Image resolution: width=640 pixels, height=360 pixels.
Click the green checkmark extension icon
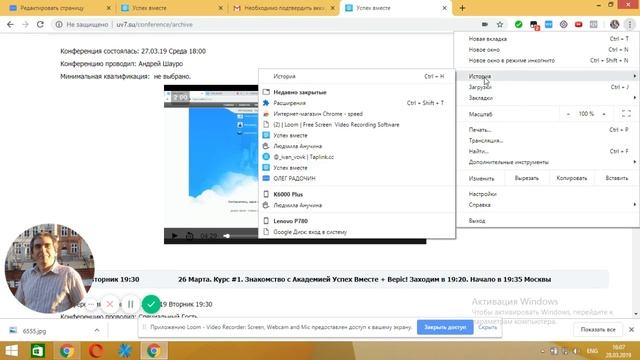point(518,24)
